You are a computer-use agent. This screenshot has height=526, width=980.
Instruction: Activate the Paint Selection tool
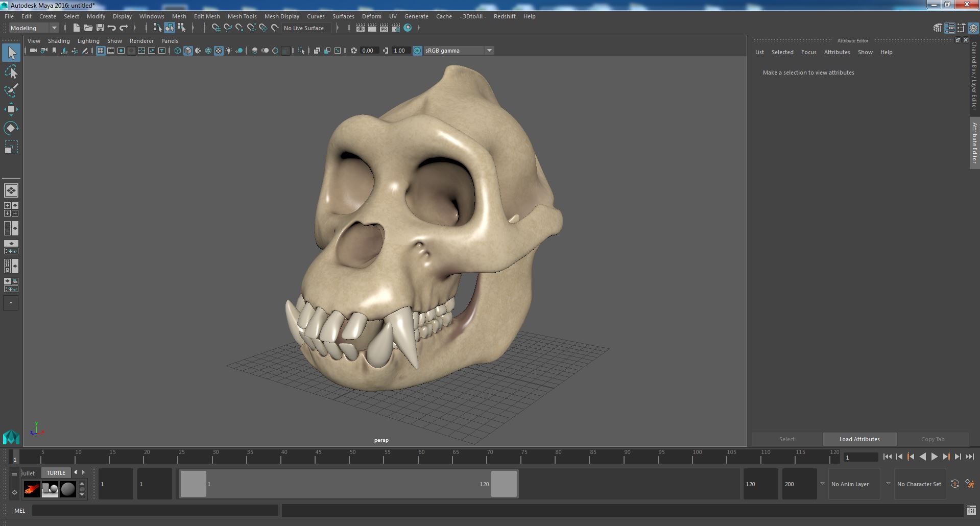pos(11,90)
